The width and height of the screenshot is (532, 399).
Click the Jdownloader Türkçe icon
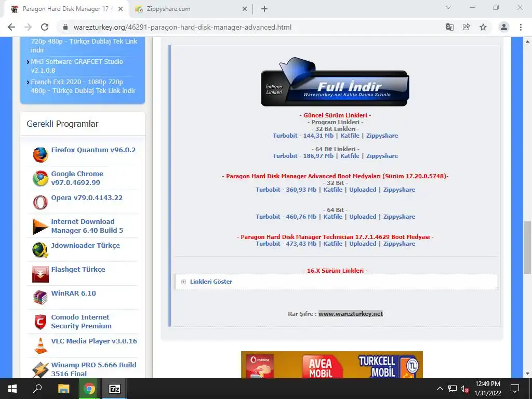[x=41, y=250]
